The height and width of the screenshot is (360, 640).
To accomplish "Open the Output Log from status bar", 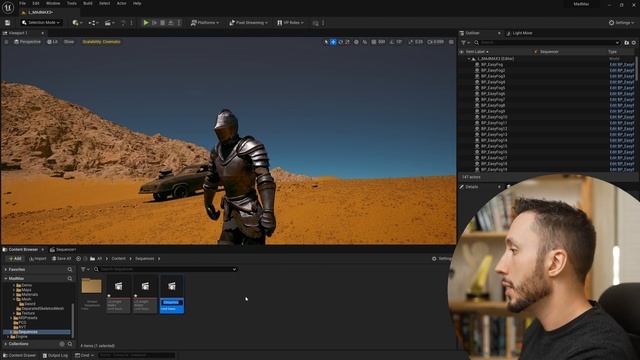I will [x=56, y=356].
